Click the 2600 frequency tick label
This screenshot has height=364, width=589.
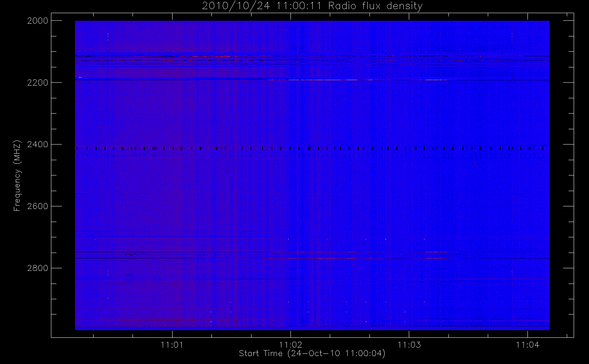[38, 206]
